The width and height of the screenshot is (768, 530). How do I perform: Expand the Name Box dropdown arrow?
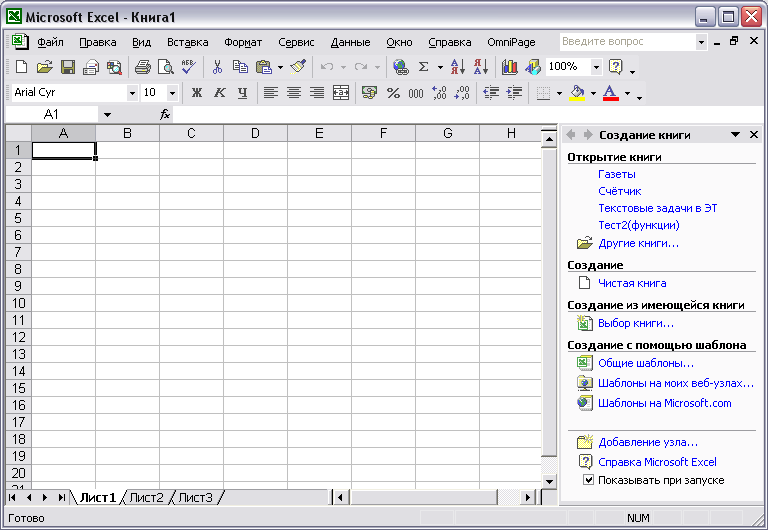tap(107, 115)
